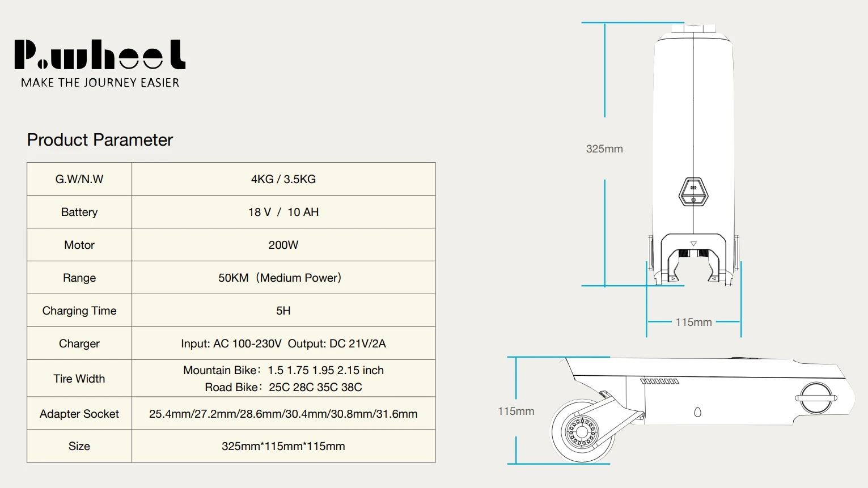The width and height of the screenshot is (868, 488).
Task: Click the hexagonal button on the front-view drawing
Action: pos(693,192)
